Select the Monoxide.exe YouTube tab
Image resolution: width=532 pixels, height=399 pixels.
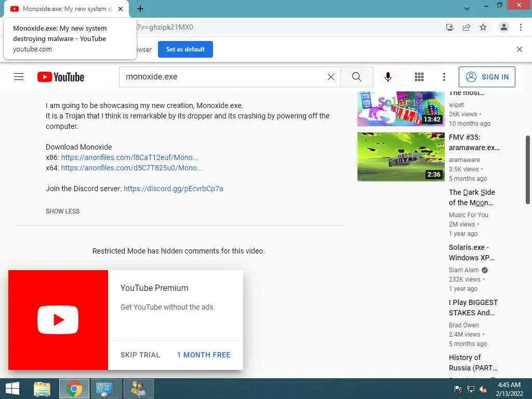pos(66,9)
